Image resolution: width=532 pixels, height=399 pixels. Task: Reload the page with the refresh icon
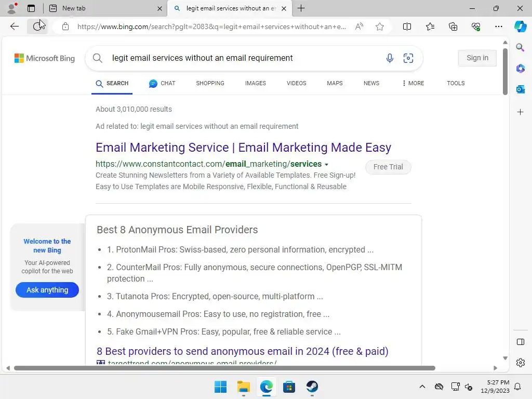[37, 26]
